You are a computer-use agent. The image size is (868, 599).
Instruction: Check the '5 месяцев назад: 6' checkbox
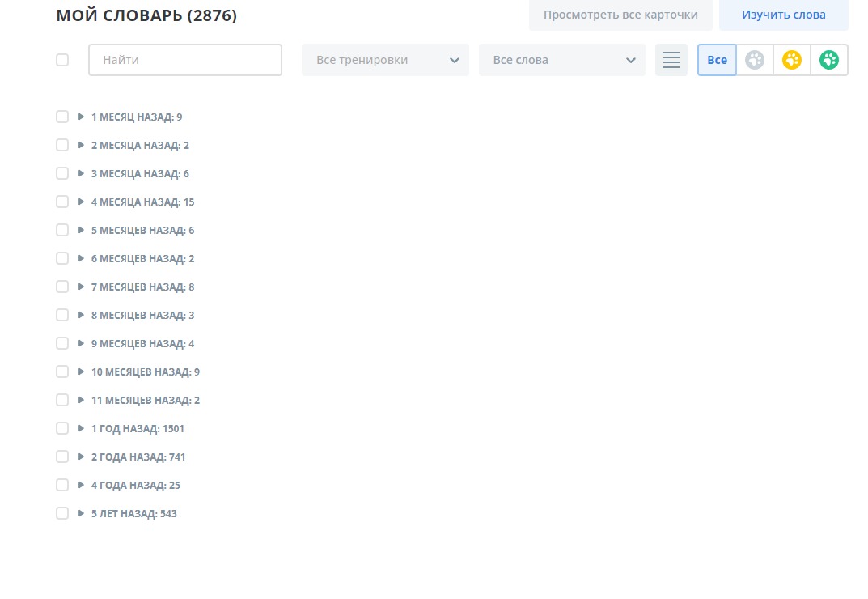tap(62, 230)
